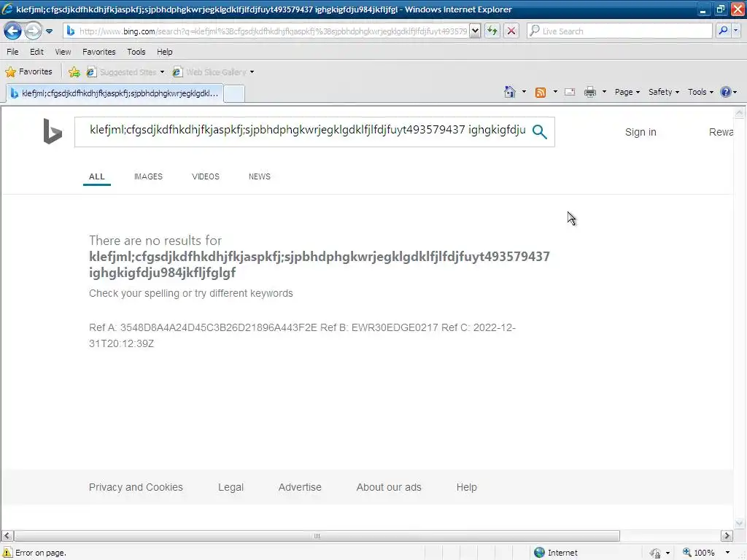Expand the Home button dropdown arrow
747x560 pixels.
coord(524,92)
